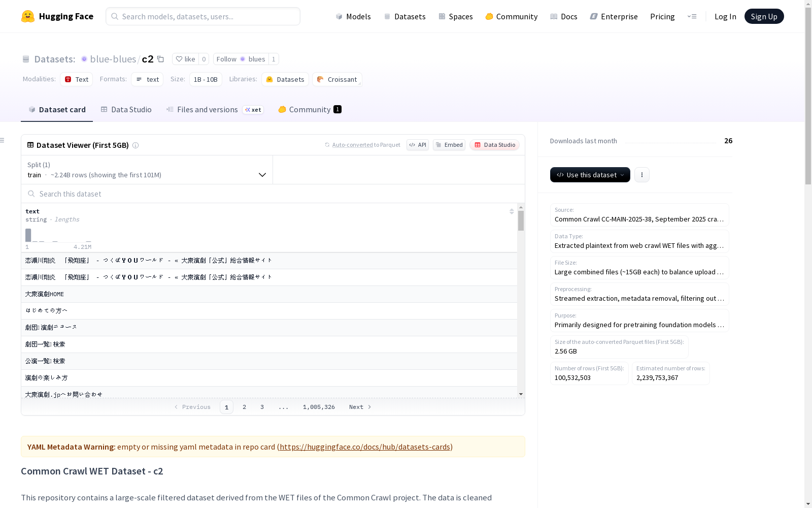Screen dimensions: 812x508
Task: Click the text format tag
Action: pos(147,79)
